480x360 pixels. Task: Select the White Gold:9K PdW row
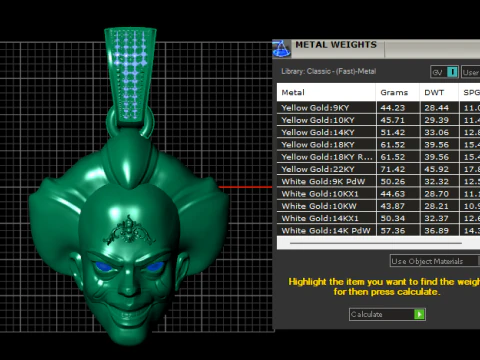point(378,182)
